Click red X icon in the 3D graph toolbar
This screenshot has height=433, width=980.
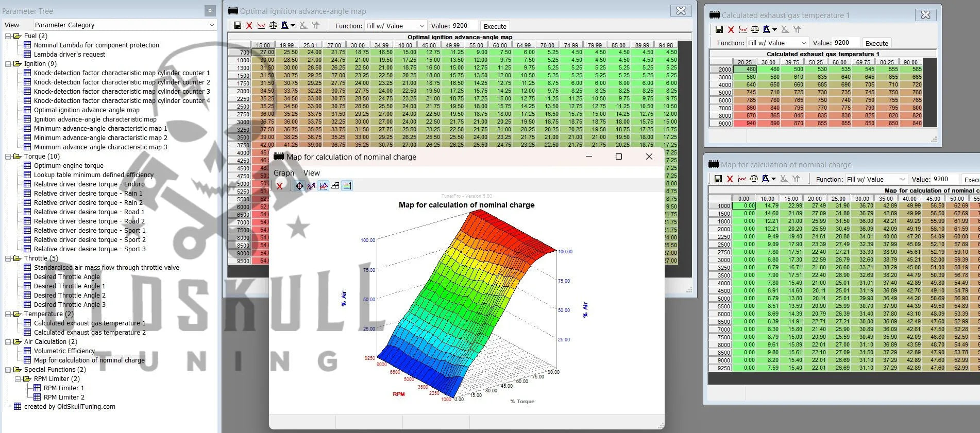pos(279,186)
